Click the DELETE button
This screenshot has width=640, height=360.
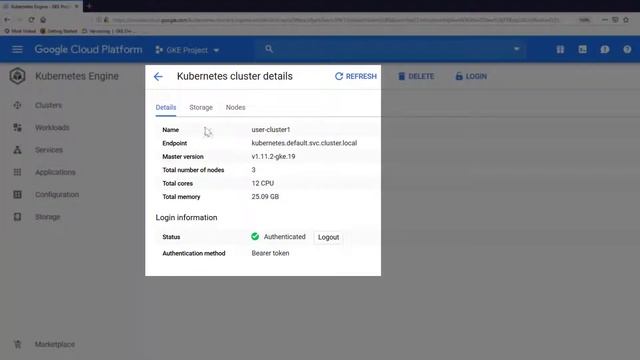coord(416,76)
